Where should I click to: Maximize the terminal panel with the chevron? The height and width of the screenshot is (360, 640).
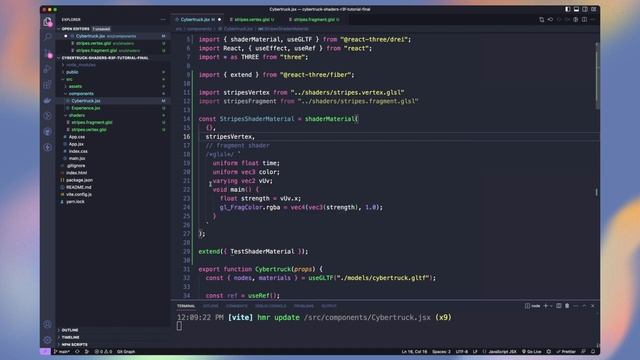584,306
